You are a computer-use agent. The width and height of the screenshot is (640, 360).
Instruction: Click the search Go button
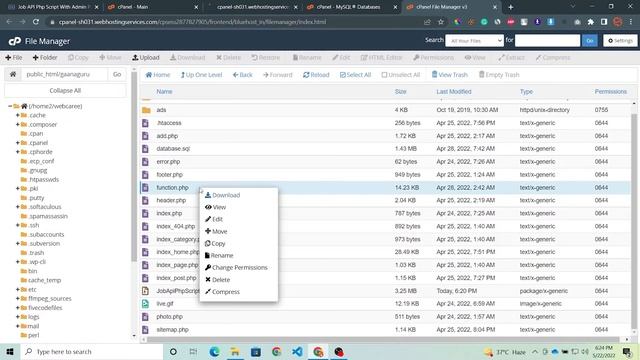pos(590,41)
